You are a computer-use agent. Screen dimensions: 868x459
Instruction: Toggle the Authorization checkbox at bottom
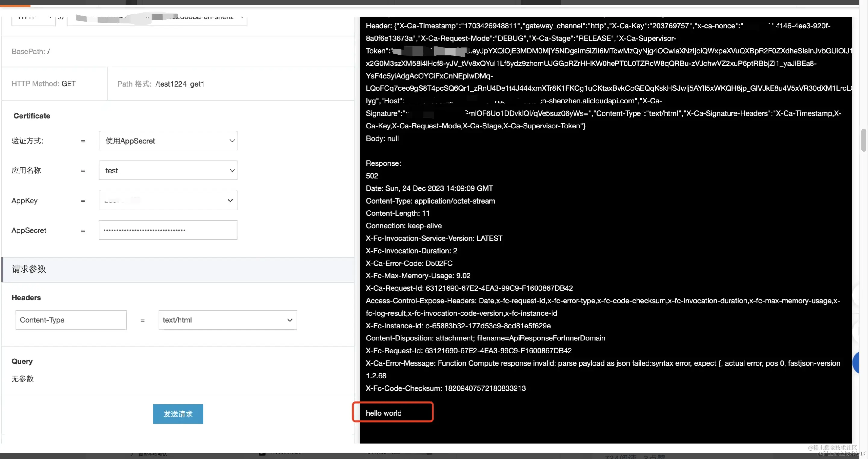262,454
